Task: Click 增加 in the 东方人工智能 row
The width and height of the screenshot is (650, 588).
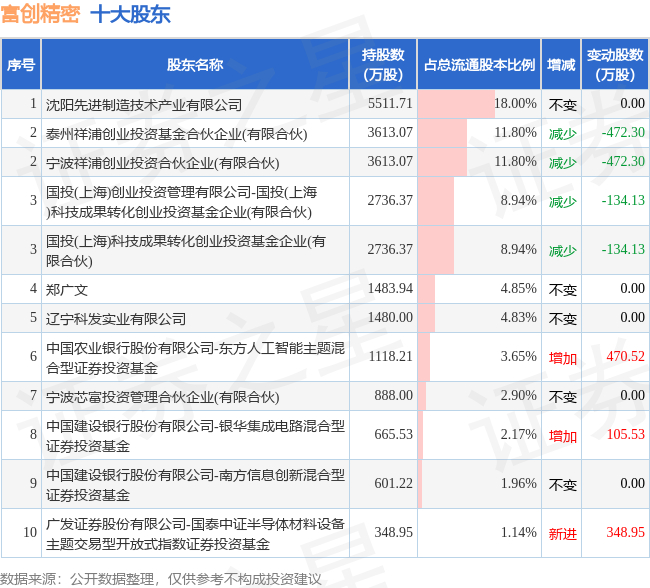Action: 563,357
